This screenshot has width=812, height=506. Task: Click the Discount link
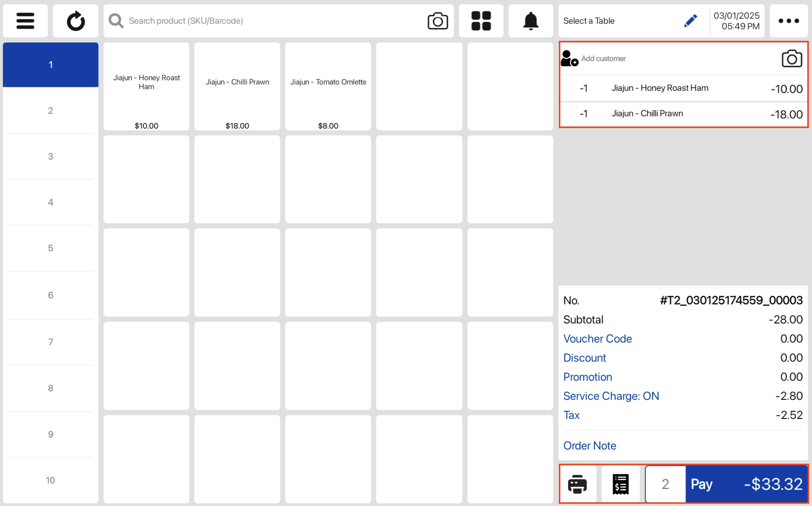click(x=584, y=358)
